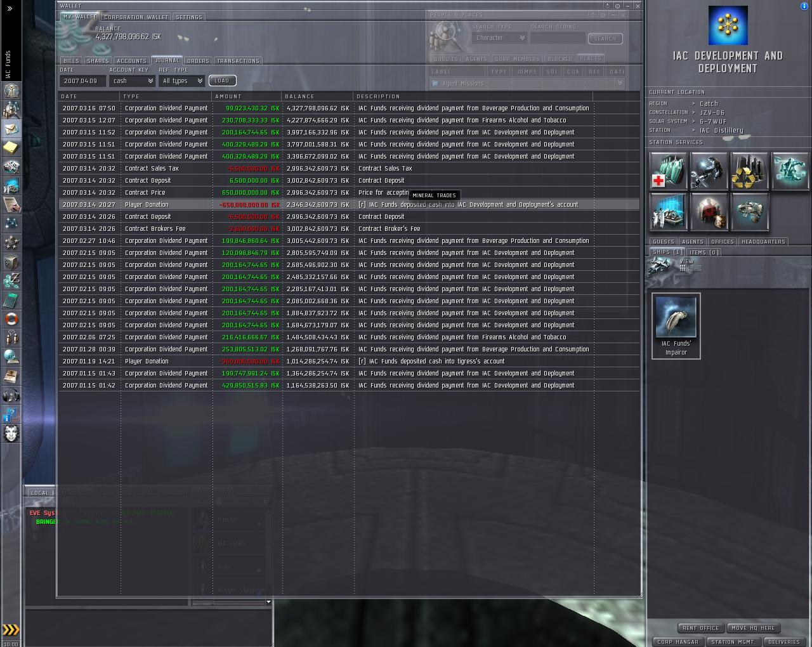This screenshot has width=812, height=647.
Task: Open the yellow notepad sidebar icon
Action: [x=11, y=148]
